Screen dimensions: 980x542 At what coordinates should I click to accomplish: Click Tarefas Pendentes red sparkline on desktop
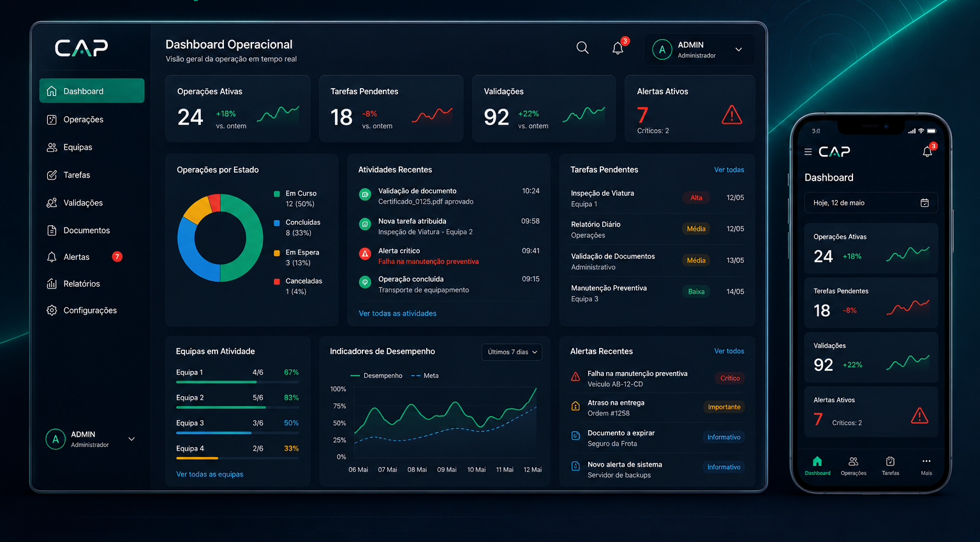click(432, 115)
